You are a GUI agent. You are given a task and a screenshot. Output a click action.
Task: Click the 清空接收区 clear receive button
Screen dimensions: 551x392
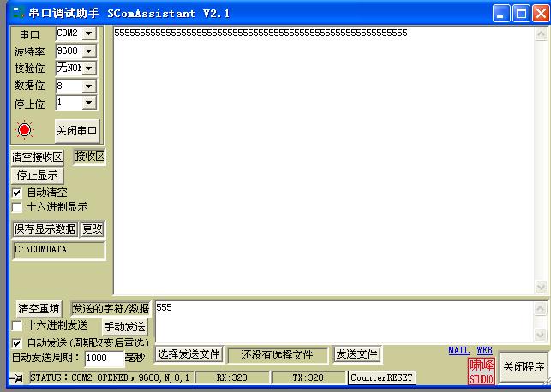pyautogui.click(x=37, y=157)
